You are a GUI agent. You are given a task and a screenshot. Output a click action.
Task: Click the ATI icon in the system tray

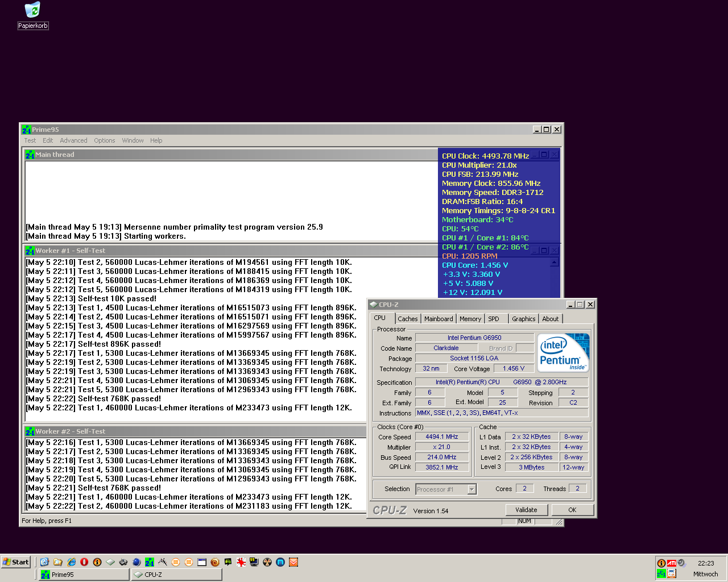tap(672, 563)
